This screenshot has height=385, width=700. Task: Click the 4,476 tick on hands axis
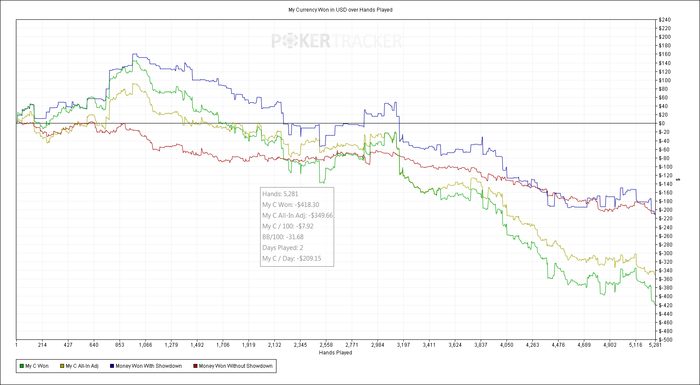point(558,345)
